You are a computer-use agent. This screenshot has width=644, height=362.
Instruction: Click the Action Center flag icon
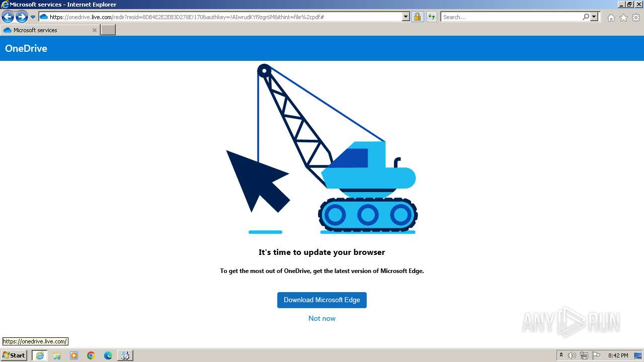596,355
